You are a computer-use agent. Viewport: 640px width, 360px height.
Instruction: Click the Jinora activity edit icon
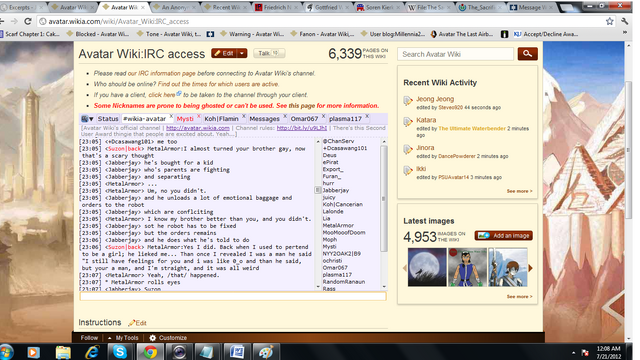coord(408,149)
